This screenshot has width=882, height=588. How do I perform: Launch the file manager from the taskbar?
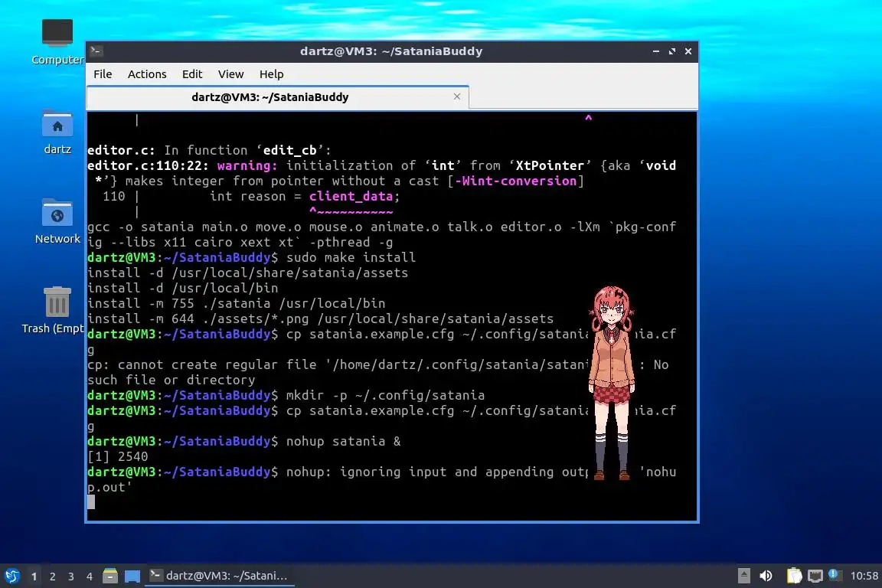coord(110,576)
